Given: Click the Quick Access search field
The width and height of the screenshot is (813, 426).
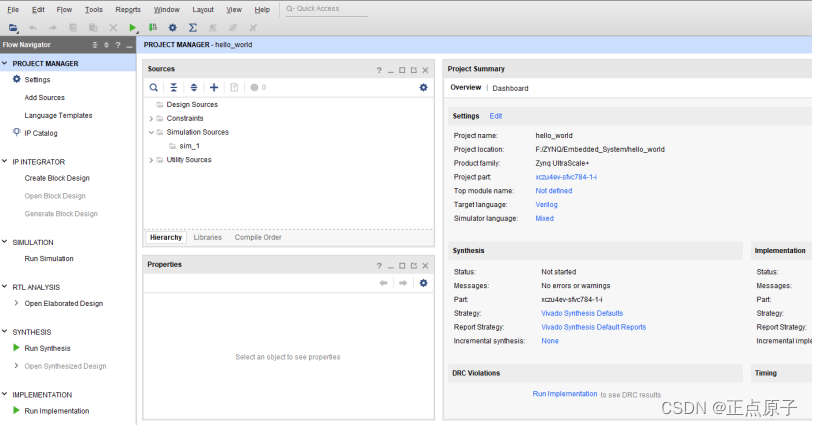Looking at the screenshot, I should 326,9.
